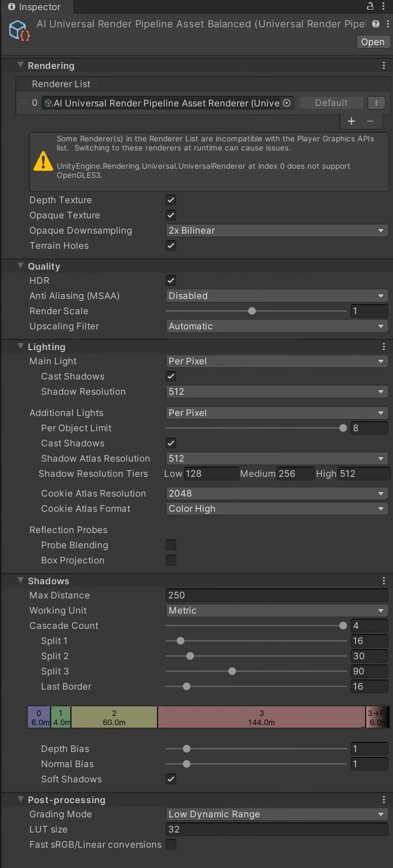Click the Normal Bias value field
Image resolution: width=393 pixels, height=868 pixels.
click(369, 764)
